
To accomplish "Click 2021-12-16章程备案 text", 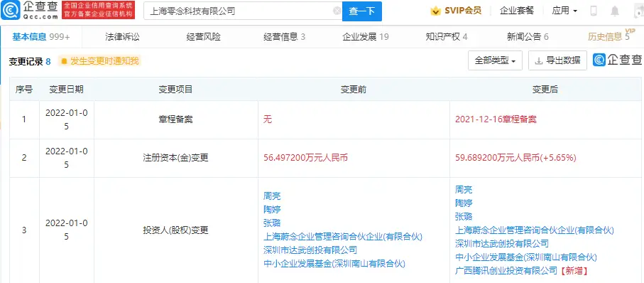I will point(496,119).
